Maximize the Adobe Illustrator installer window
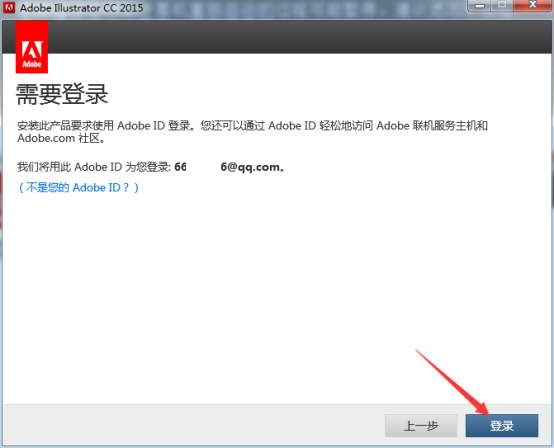This screenshot has height=448, width=554. click(x=502, y=6)
